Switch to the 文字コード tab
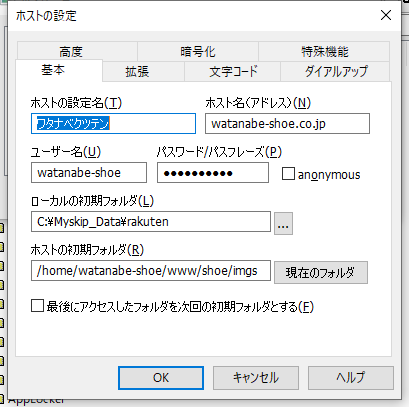 [x=232, y=71]
